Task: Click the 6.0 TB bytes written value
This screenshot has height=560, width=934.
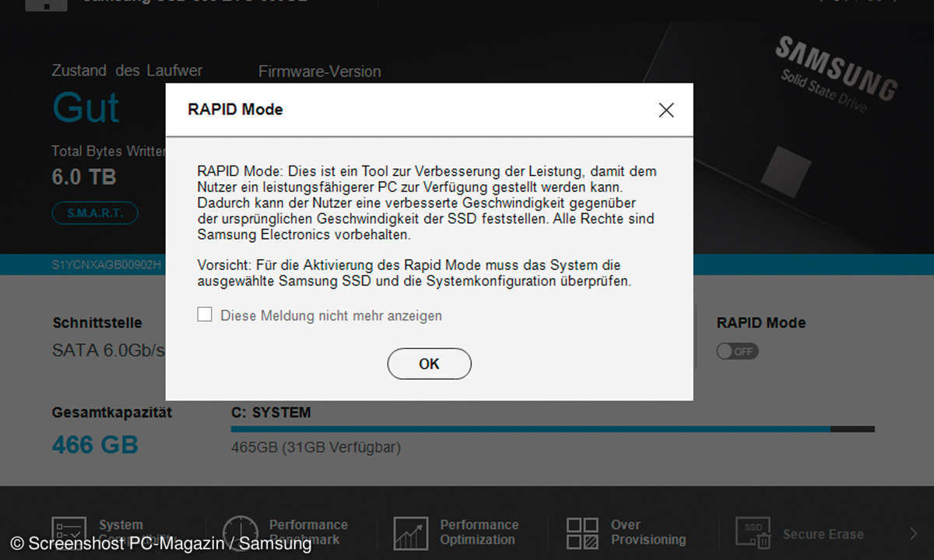Action: 84,177
